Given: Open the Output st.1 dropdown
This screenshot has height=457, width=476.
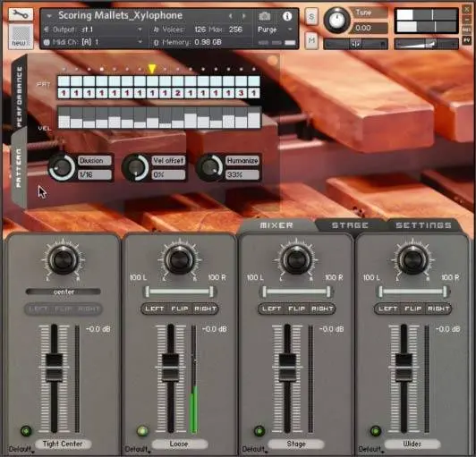Looking at the screenshot, I should 92,30.
